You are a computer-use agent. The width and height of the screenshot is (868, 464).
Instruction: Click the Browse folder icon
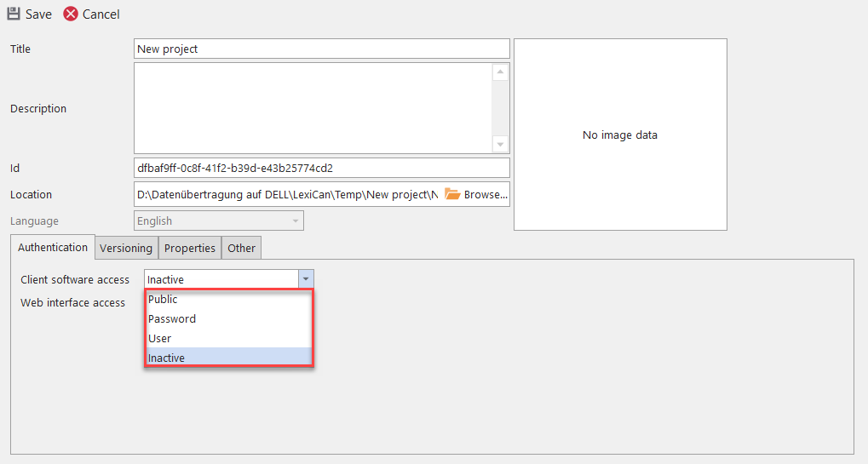pyautogui.click(x=452, y=194)
